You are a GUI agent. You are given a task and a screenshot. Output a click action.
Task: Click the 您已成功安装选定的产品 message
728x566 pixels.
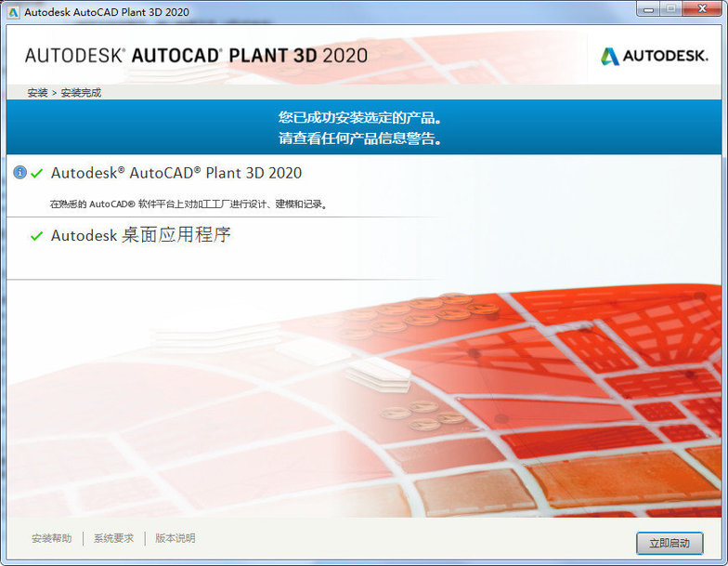coord(360,117)
